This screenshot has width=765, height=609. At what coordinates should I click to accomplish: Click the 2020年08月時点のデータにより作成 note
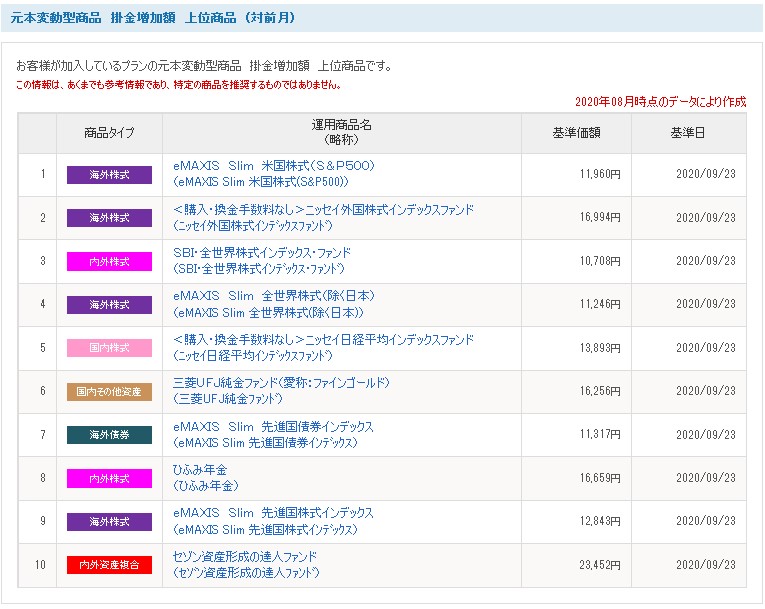click(x=661, y=102)
